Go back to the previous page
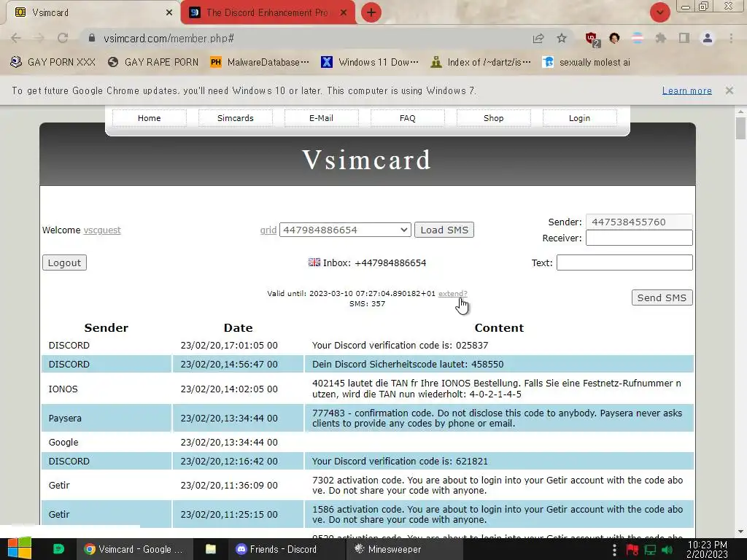This screenshot has width=747, height=560. click(16, 38)
